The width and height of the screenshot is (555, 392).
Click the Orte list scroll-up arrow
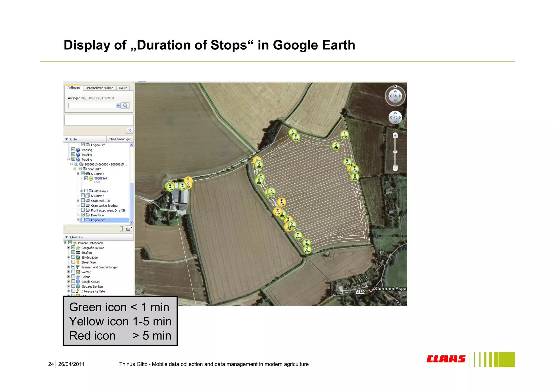click(131, 145)
